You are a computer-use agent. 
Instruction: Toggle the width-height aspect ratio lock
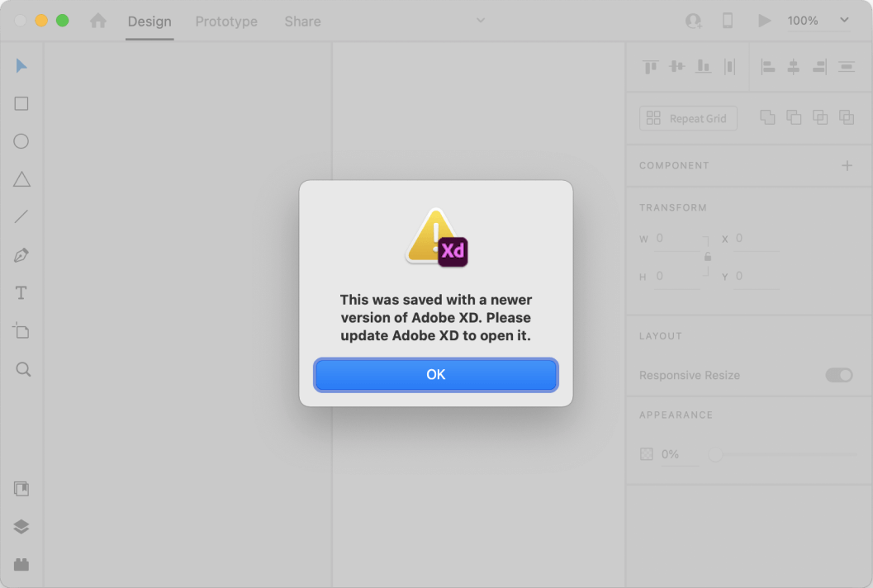(x=707, y=257)
